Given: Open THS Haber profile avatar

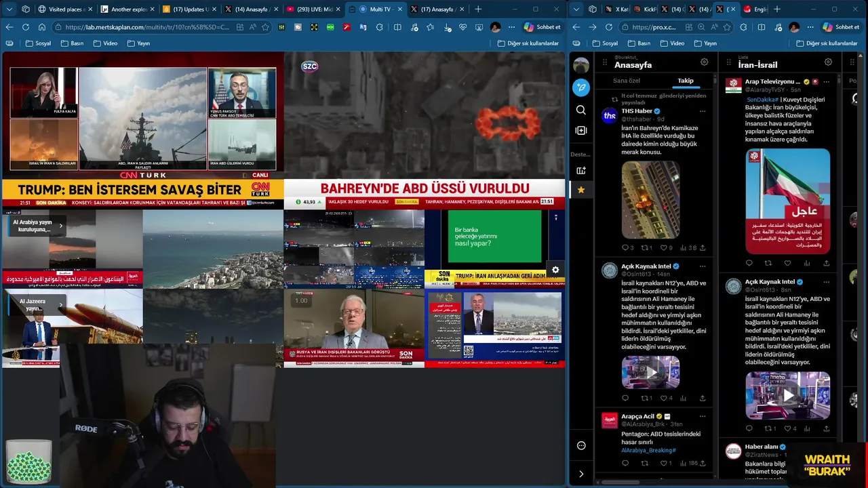Looking at the screenshot, I should (x=609, y=116).
